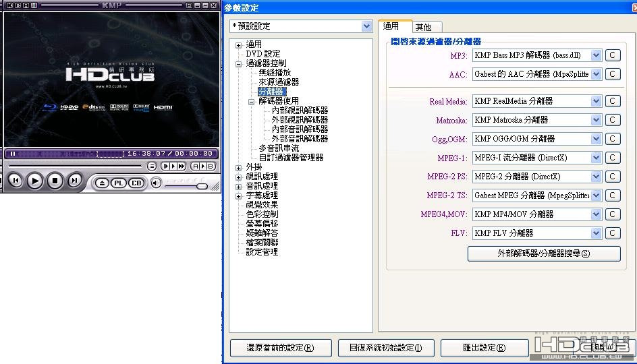Select 自訂過濾器管理器 in the settings tree
Screen dimensions: 637x364
(291, 158)
